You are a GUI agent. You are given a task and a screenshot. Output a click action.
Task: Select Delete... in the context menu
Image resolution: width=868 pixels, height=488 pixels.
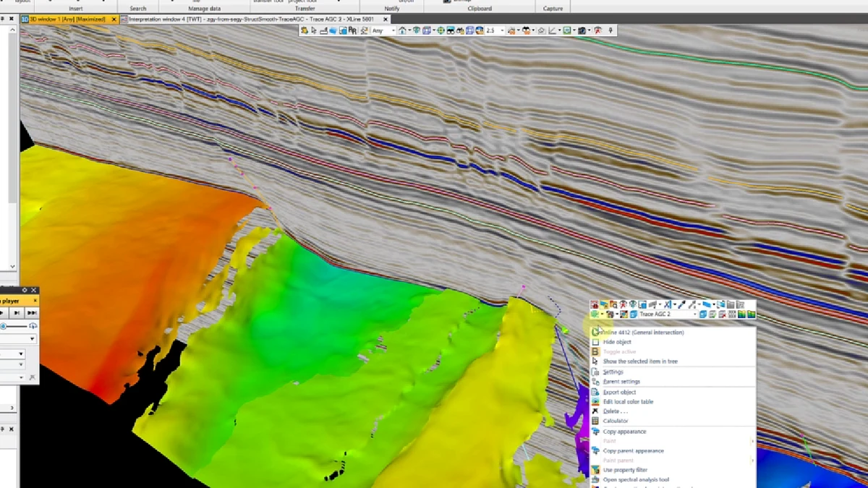[673, 411]
